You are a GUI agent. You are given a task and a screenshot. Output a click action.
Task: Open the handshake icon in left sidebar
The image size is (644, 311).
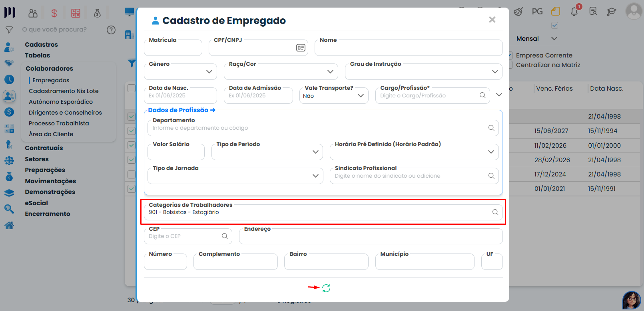pos(9,63)
